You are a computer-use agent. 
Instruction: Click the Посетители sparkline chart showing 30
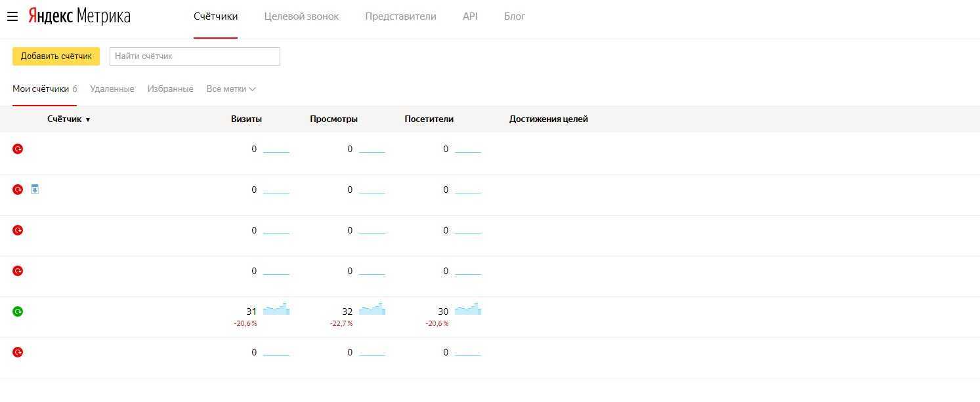pos(468,310)
